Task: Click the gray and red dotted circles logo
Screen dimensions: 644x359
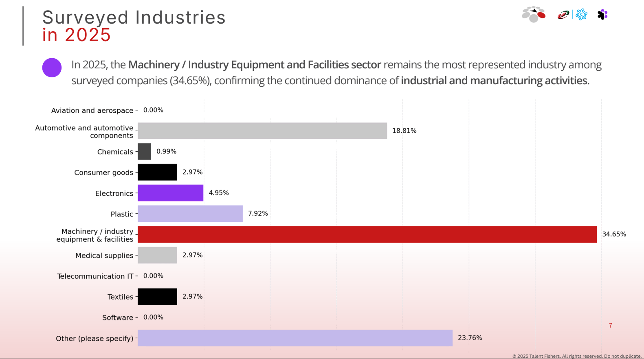Action: coord(534,15)
